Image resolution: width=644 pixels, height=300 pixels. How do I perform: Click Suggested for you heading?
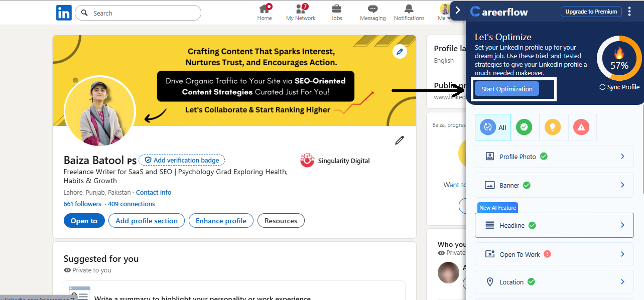101,259
